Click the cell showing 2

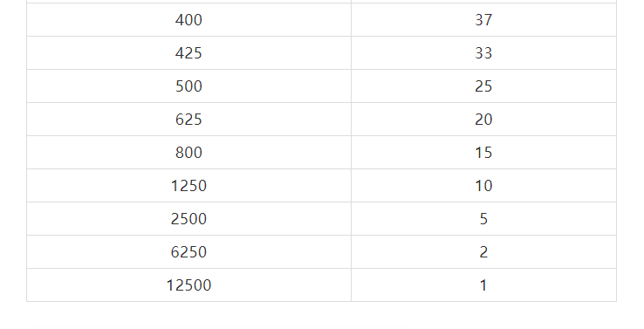point(483,252)
